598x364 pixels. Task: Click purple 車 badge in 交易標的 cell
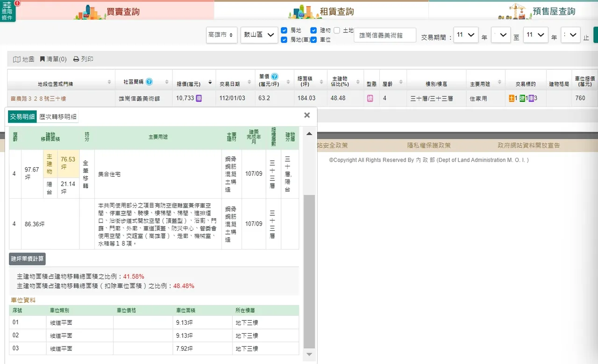coord(531,99)
